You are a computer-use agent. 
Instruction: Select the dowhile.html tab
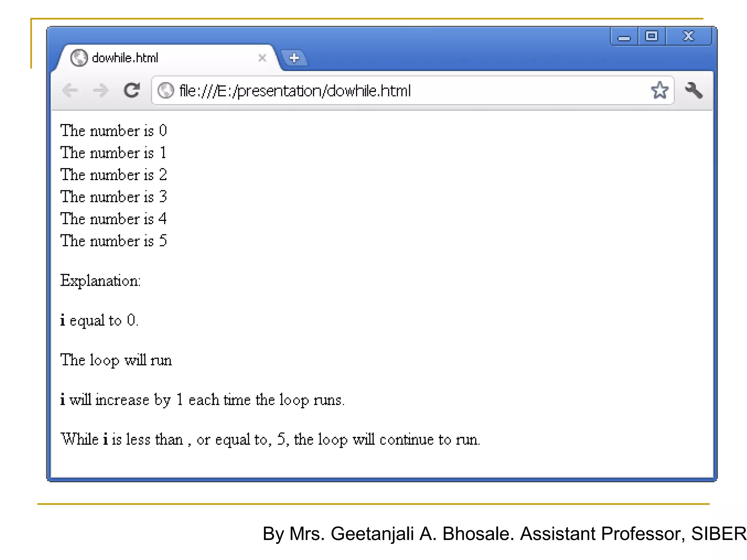click(168, 58)
